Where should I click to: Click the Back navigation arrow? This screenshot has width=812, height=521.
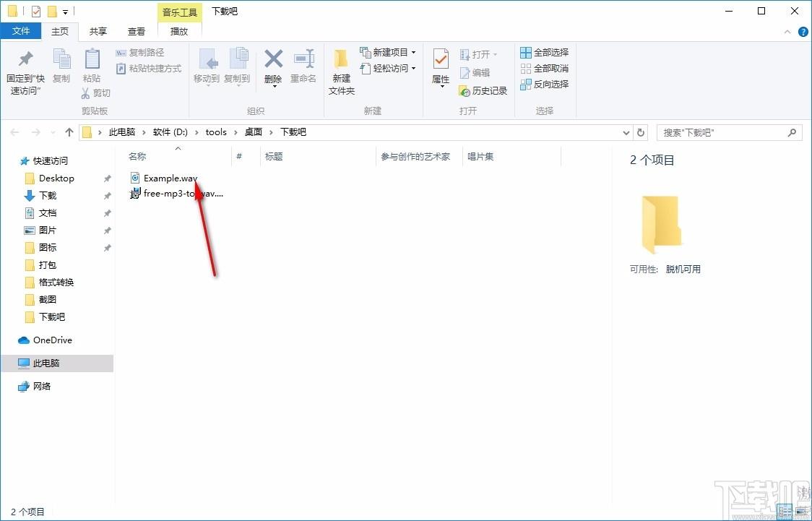point(14,132)
